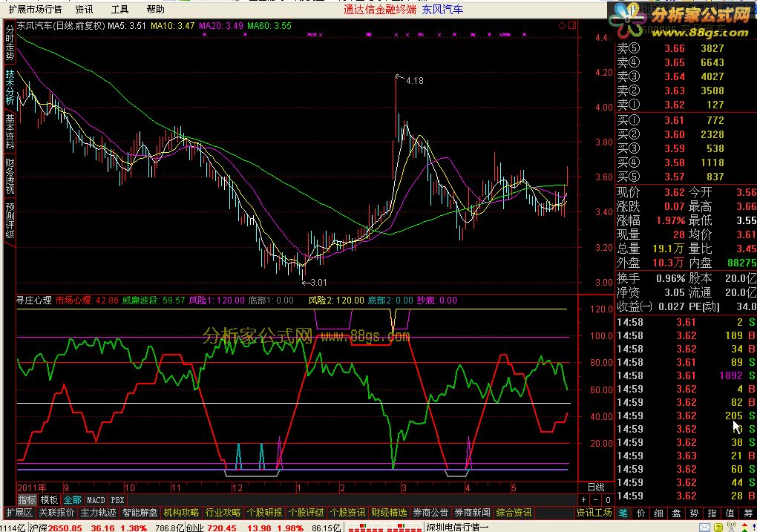Open the 券商公告 tab
757x532 pixels.
click(x=430, y=513)
